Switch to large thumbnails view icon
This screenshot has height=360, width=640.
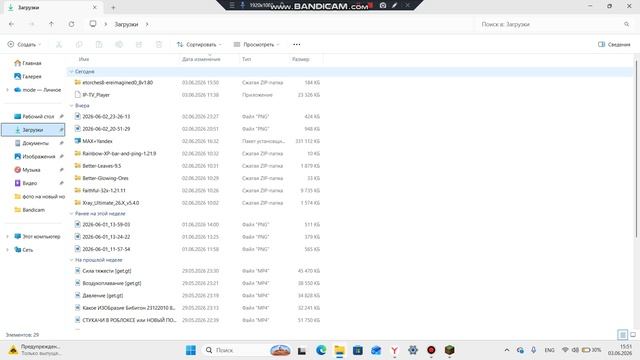tap(633, 335)
